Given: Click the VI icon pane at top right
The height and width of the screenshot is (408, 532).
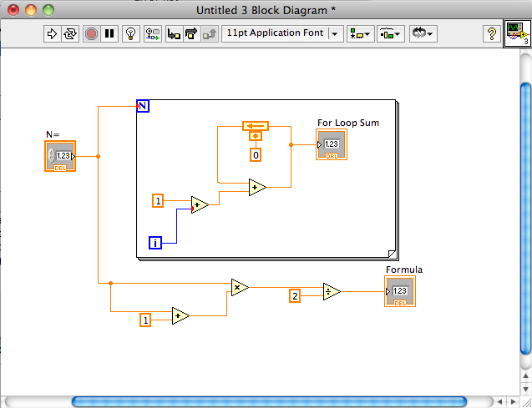Looking at the screenshot, I should 517,34.
